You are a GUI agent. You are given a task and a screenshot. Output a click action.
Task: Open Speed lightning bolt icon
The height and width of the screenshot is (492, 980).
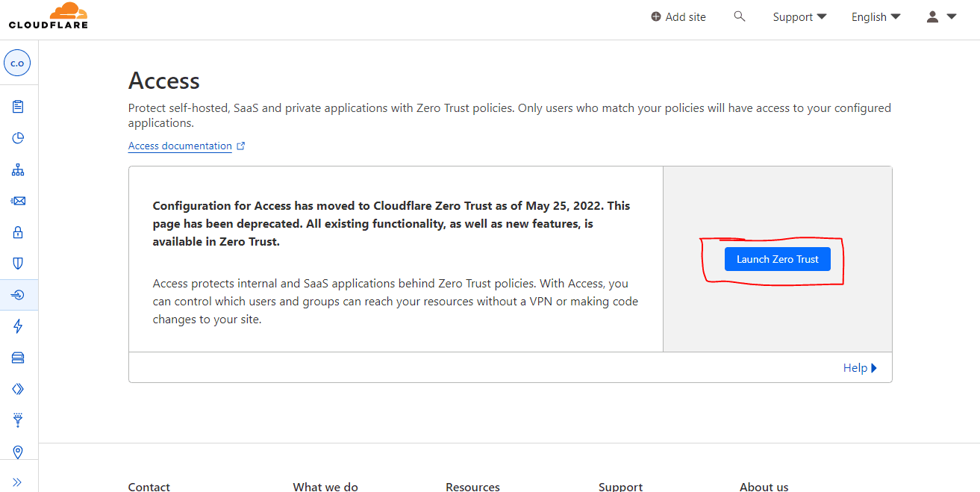[18, 326]
